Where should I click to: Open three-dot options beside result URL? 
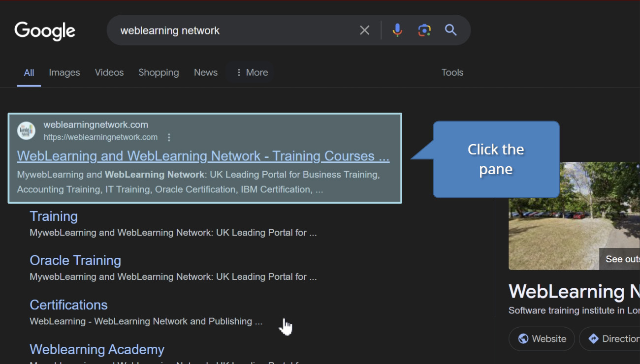tap(169, 137)
